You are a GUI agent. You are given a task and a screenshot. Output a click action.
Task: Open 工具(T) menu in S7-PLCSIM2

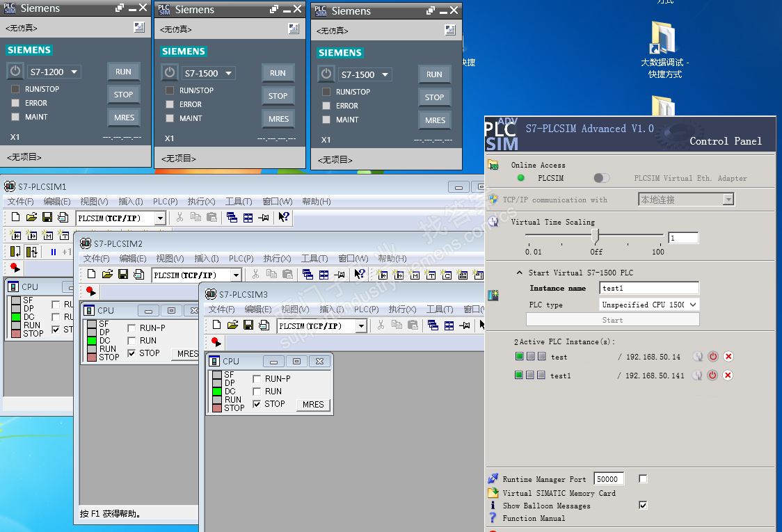[x=314, y=258]
